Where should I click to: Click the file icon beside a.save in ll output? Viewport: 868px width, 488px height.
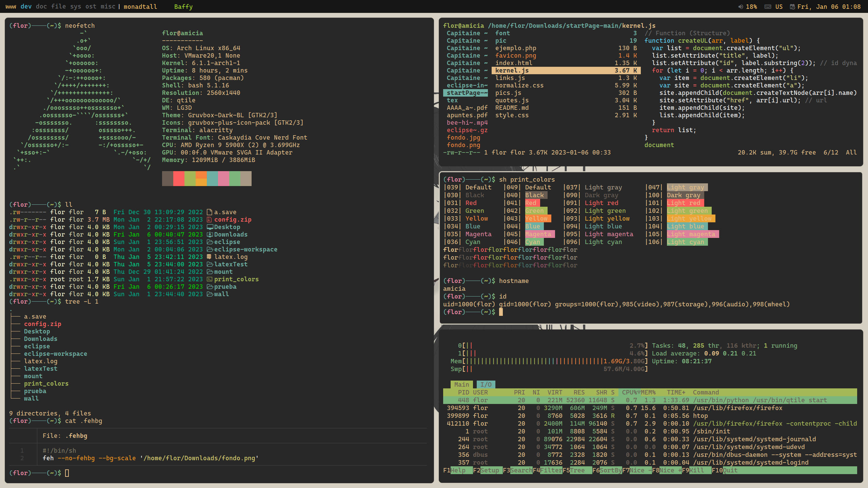[210, 212]
